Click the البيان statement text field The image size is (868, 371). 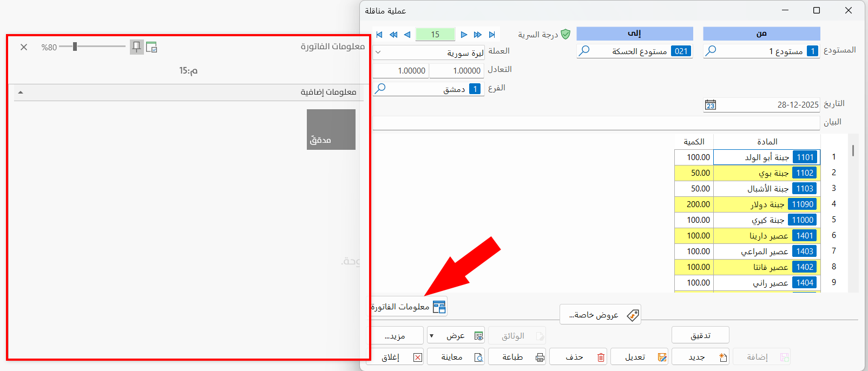pos(596,123)
